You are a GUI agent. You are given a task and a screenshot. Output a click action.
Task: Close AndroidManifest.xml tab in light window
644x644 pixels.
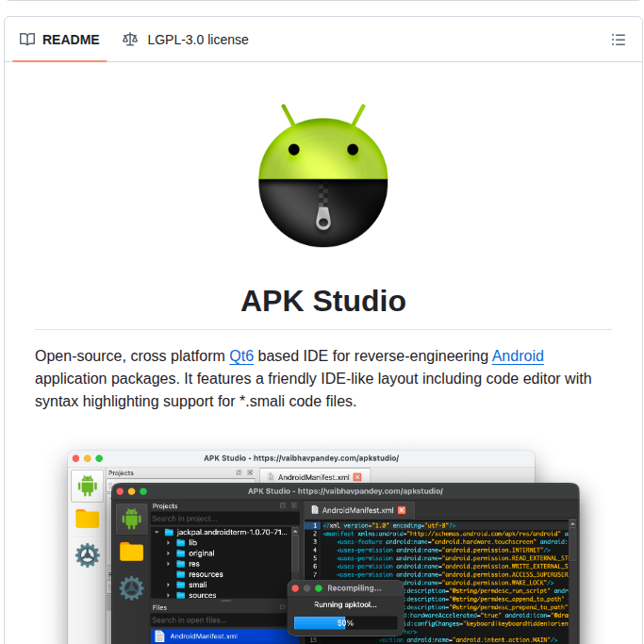coord(357,477)
